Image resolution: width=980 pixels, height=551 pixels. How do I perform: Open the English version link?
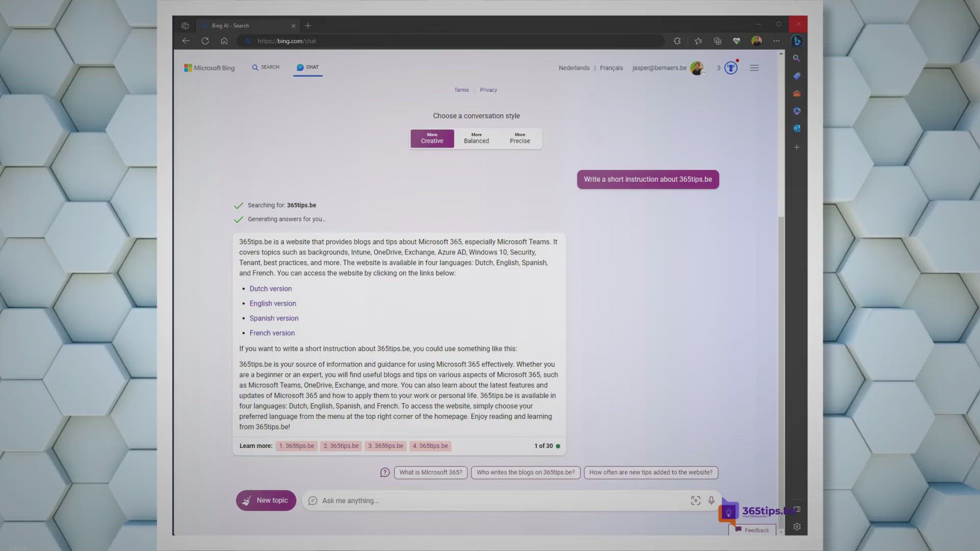[x=273, y=304]
